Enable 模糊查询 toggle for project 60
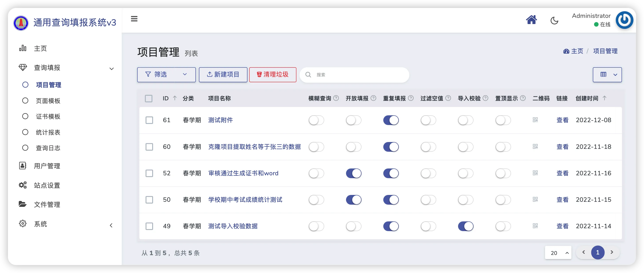 click(x=316, y=147)
